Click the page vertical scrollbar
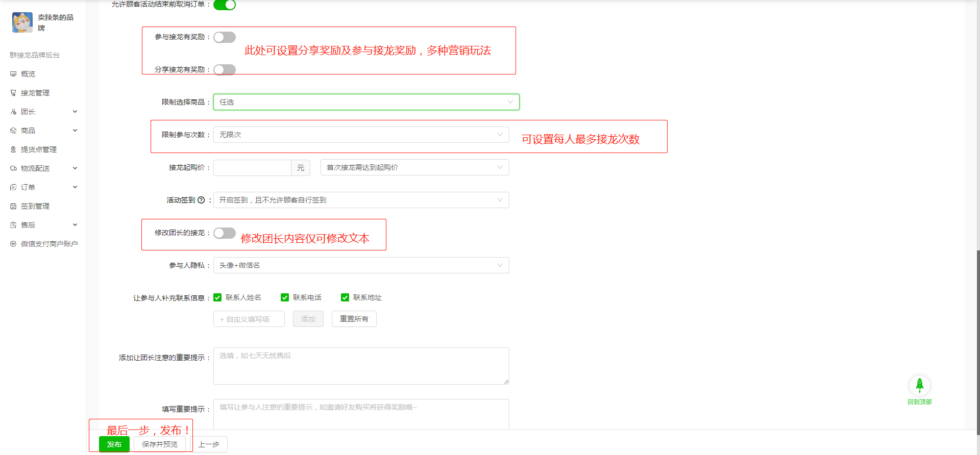 [977, 342]
